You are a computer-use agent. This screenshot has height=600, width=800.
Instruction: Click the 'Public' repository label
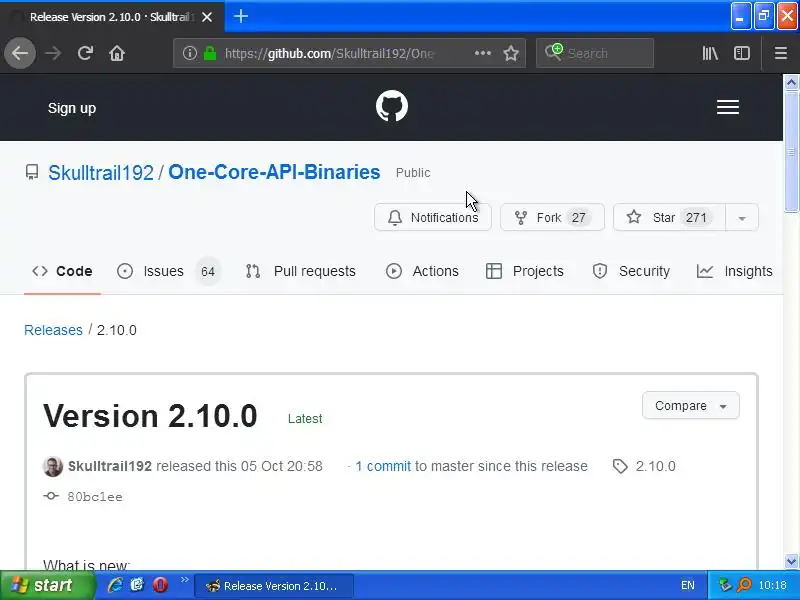pyautogui.click(x=413, y=173)
